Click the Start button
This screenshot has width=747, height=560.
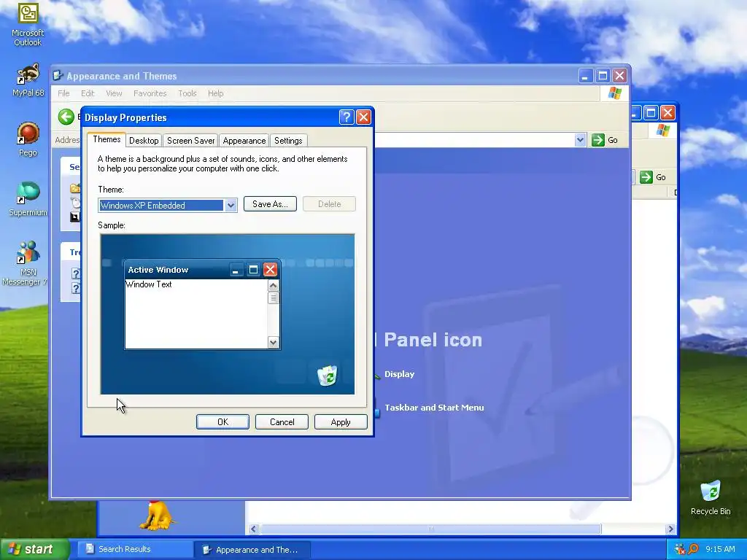34,549
